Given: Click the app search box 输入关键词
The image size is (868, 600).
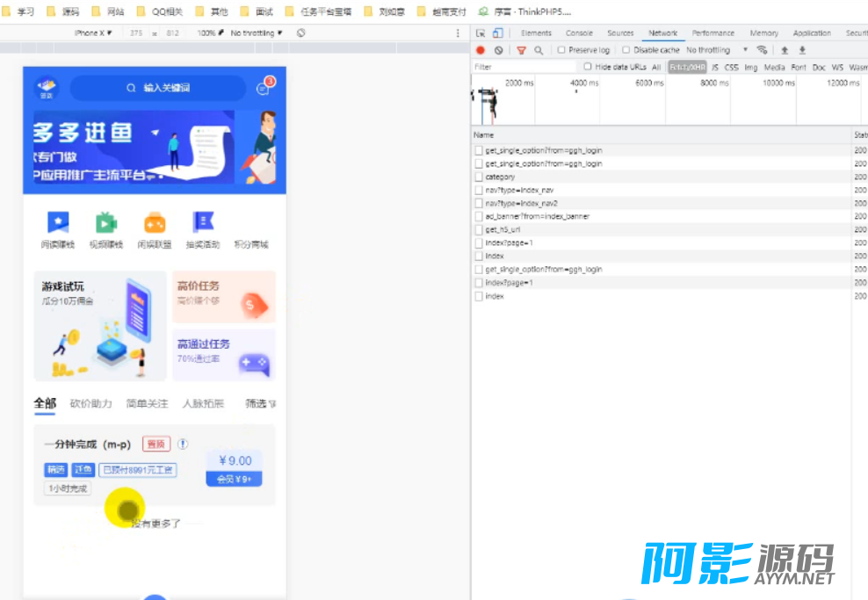Looking at the screenshot, I should [x=158, y=88].
